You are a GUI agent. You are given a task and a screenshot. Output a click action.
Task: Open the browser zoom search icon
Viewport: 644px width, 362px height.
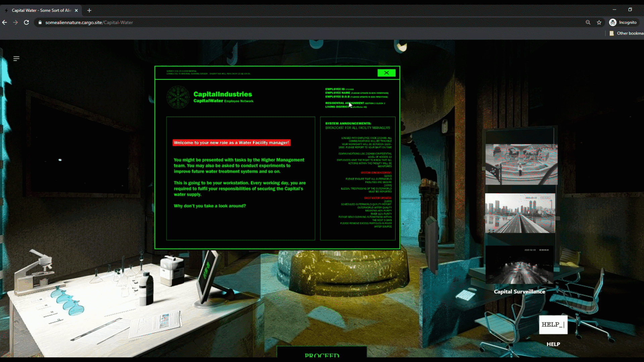click(588, 22)
